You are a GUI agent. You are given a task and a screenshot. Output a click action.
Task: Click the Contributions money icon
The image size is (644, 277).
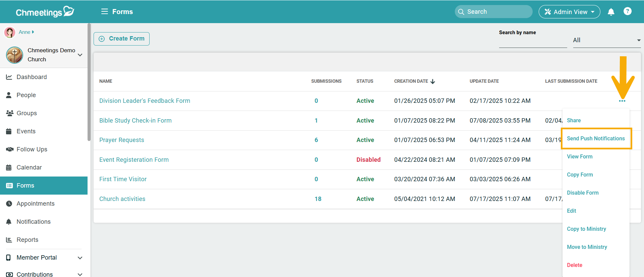[9, 274]
